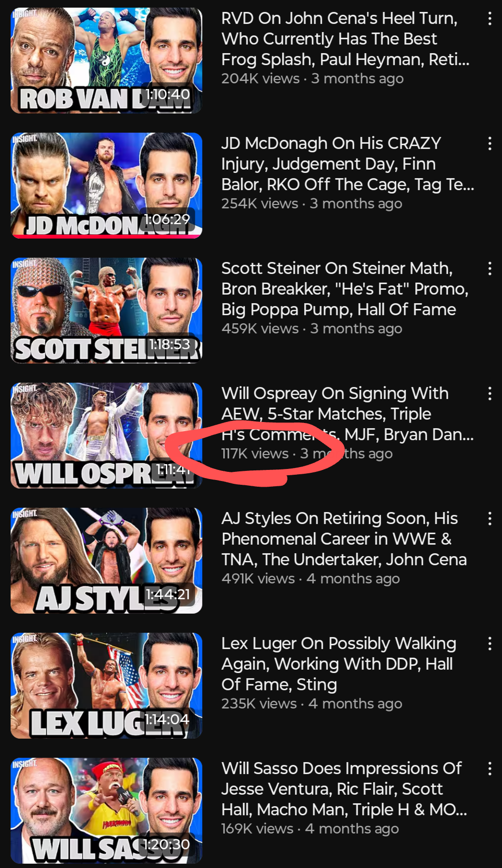Open more options for the Lex Luger video
502x868 pixels.
click(489, 644)
